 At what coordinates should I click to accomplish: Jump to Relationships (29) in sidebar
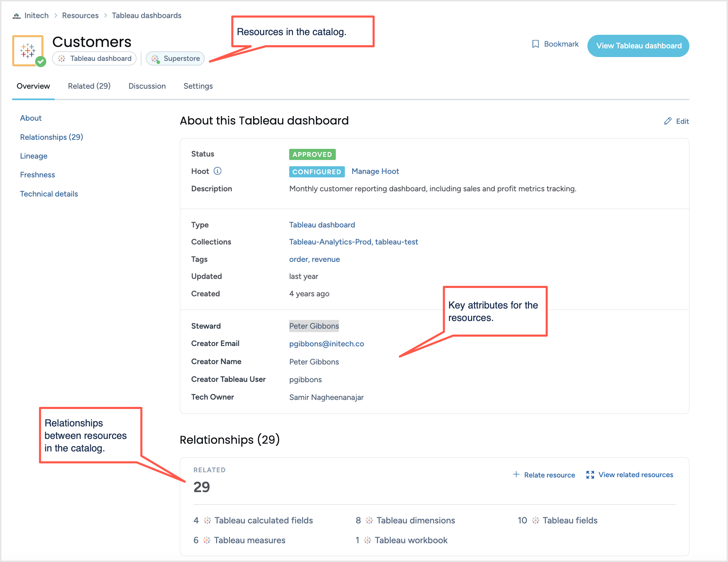[52, 137]
